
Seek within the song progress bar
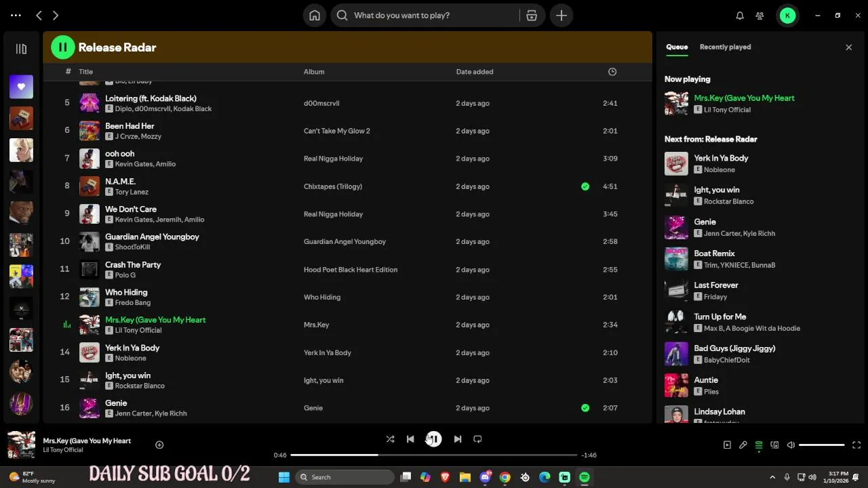434,455
